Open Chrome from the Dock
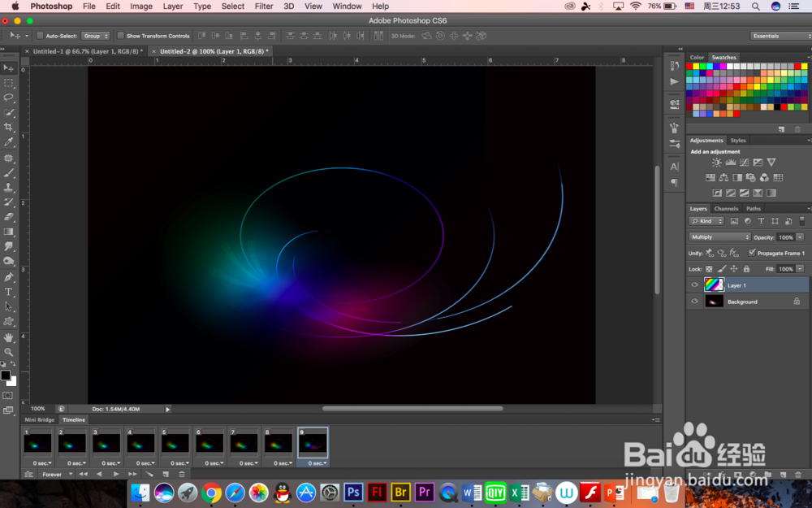This screenshot has width=812, height=508. (211, 493)
